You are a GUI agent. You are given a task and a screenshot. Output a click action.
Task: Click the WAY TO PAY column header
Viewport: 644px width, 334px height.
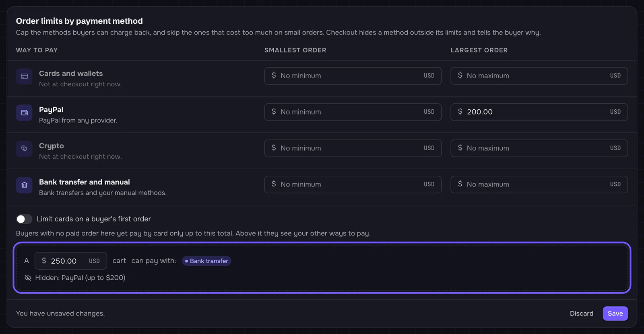[37, 50]
